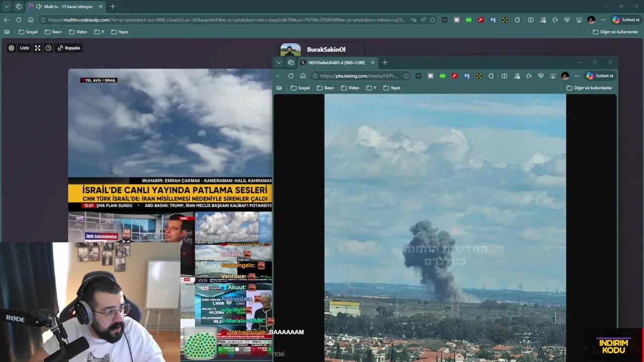The width and height of the screenshot is (644, 362).
Task: Open Video folder in front image window
Action: [x=350, y=88]
